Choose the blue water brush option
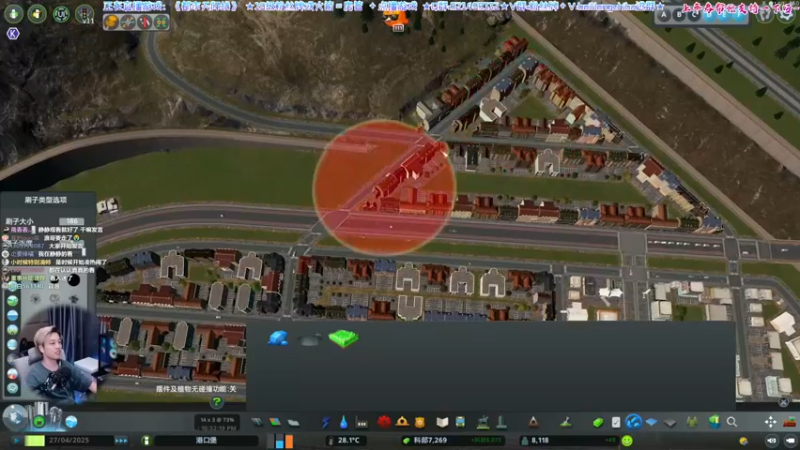800x450 pixels. [278, 338]
